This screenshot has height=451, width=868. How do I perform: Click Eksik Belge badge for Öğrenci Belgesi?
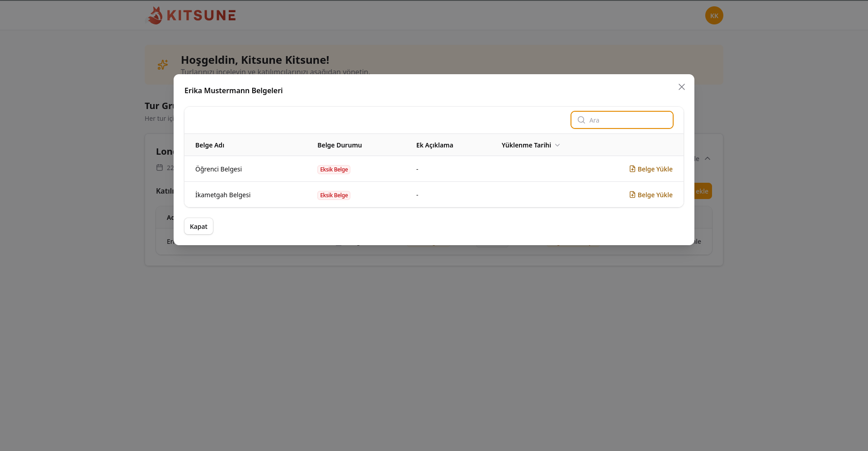pos(334,170)
